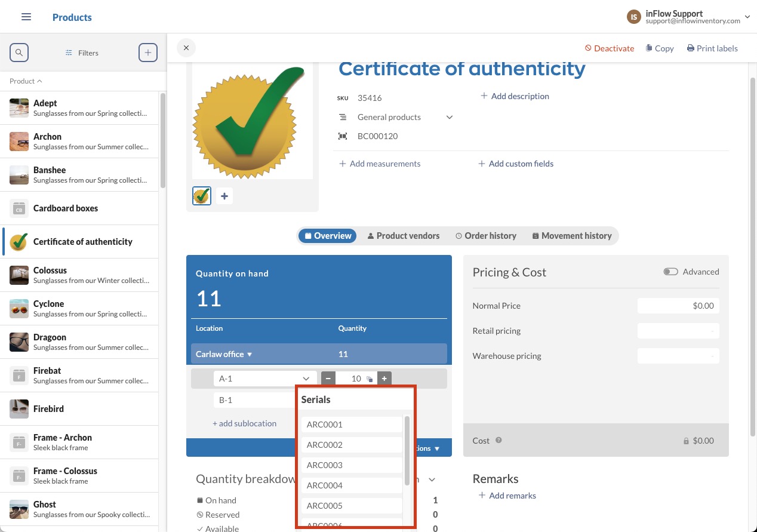
Task: Click the search icon in the product sidebar
Action: coord(19,53)
